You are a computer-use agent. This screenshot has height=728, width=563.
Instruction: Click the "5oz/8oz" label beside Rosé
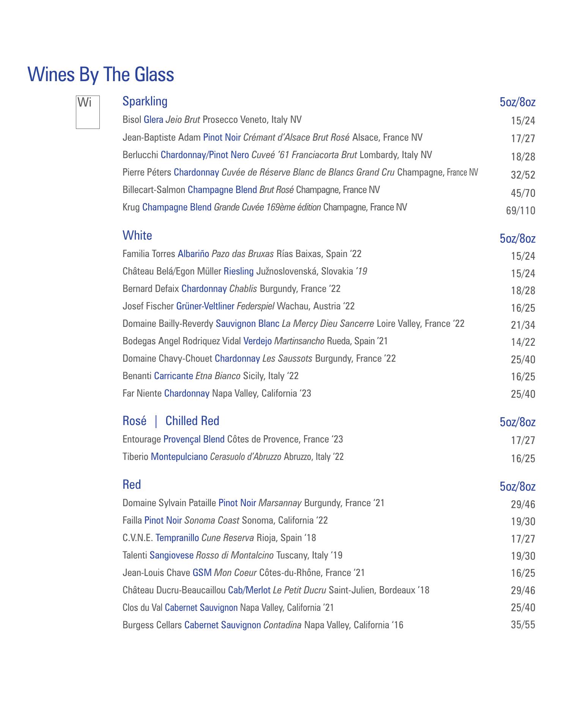[x=517, y=422]
